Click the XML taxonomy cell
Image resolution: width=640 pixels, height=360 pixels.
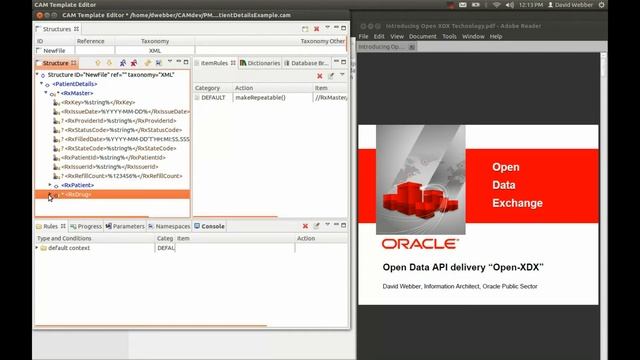[x=155, y=51]
